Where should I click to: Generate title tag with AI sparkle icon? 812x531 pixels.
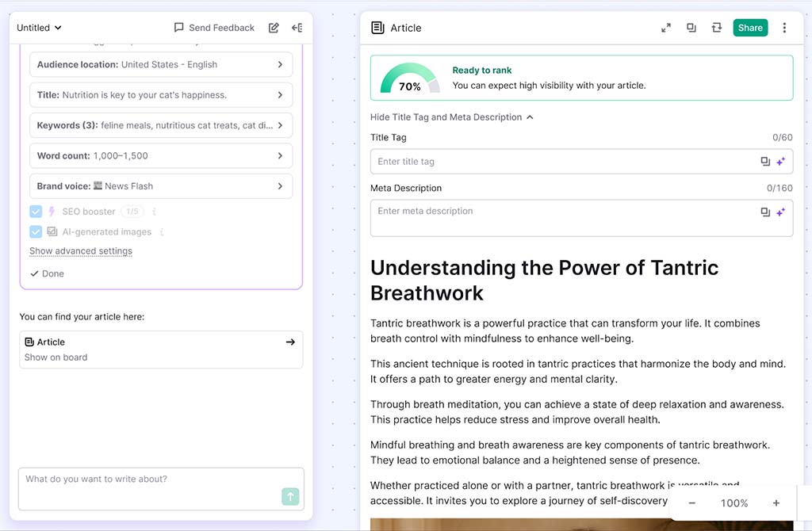[780, 162]
